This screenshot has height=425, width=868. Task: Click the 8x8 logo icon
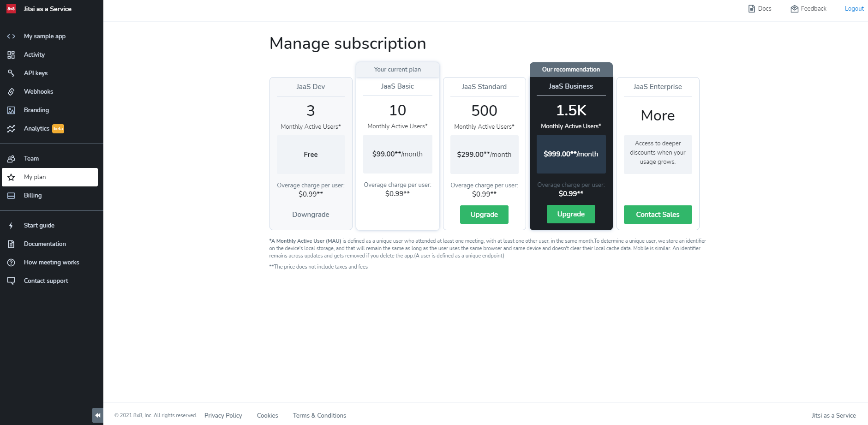pos(11,9)
